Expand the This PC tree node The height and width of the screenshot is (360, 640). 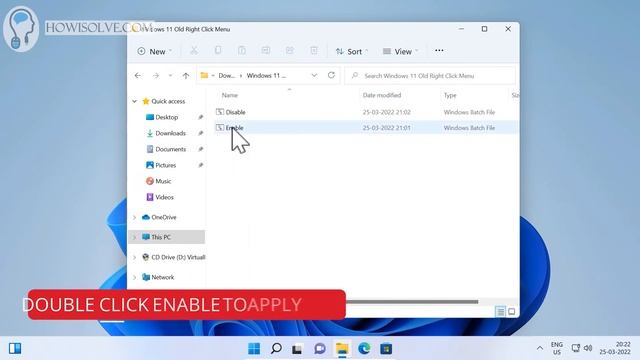coord(134,237)
